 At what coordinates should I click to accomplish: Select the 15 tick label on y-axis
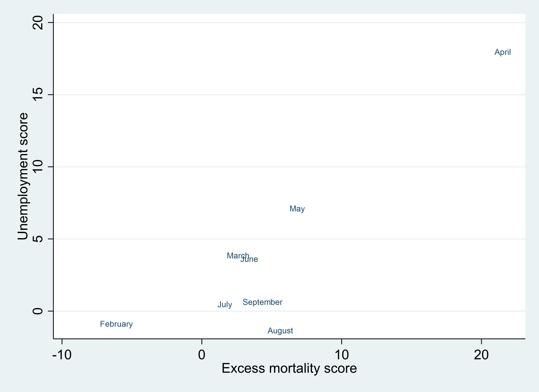(x=38, y=95)
